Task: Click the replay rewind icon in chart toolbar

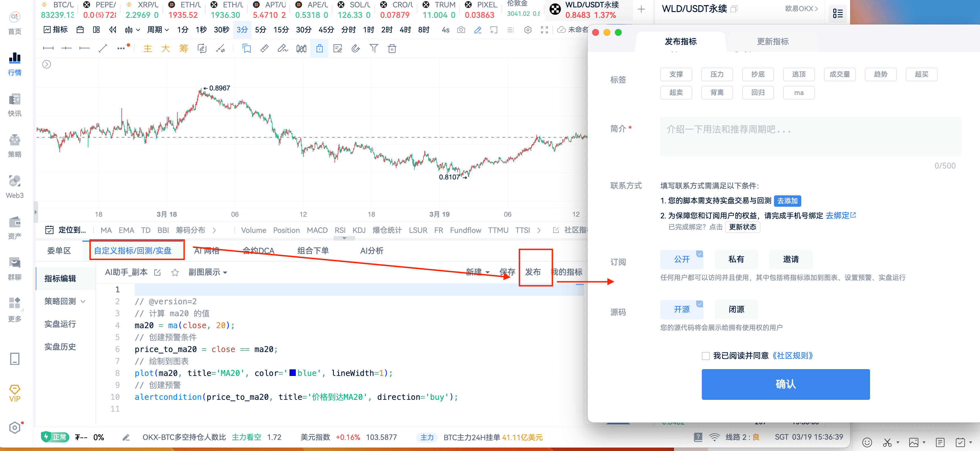Action: (x=113, y=30)
